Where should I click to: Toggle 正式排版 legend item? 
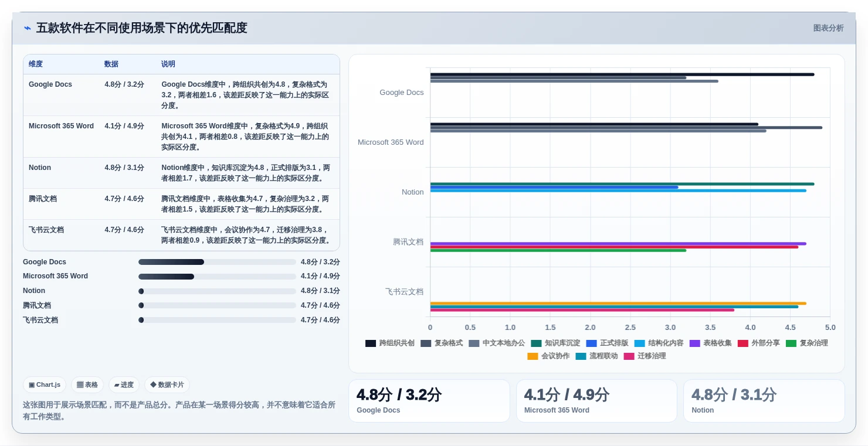pos(607,343)
